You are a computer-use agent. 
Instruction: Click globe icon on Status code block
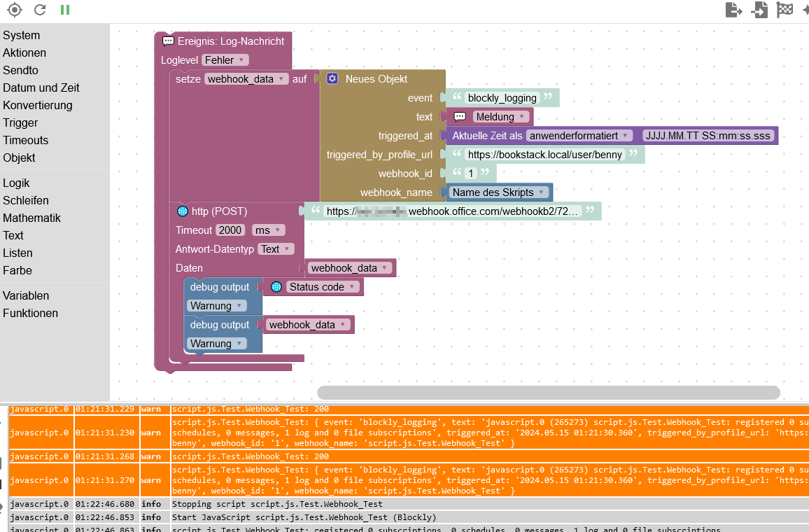click(276, 287)
